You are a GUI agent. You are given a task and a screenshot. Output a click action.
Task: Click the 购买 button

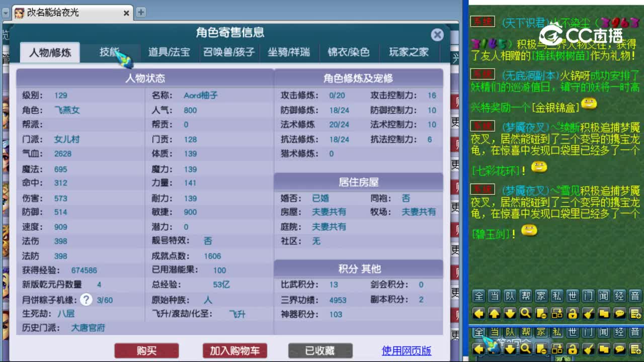pyautogui.click(x=146, y=350)
